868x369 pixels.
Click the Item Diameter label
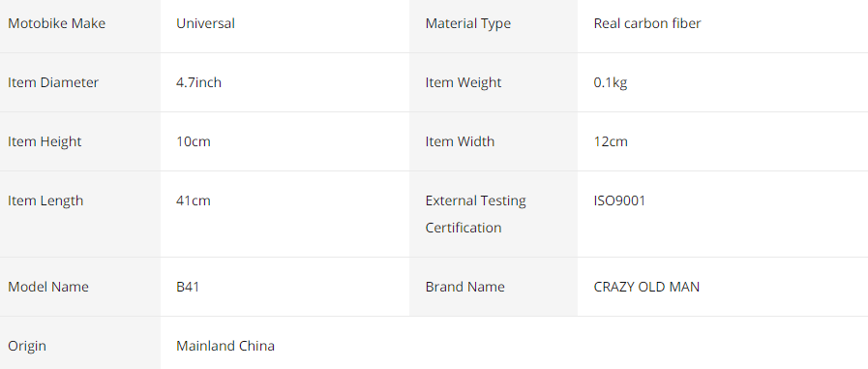(53, 82)
